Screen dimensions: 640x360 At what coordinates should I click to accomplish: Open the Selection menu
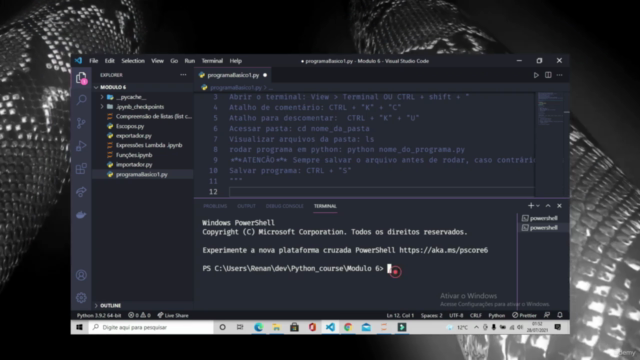(x=133, y=61)
